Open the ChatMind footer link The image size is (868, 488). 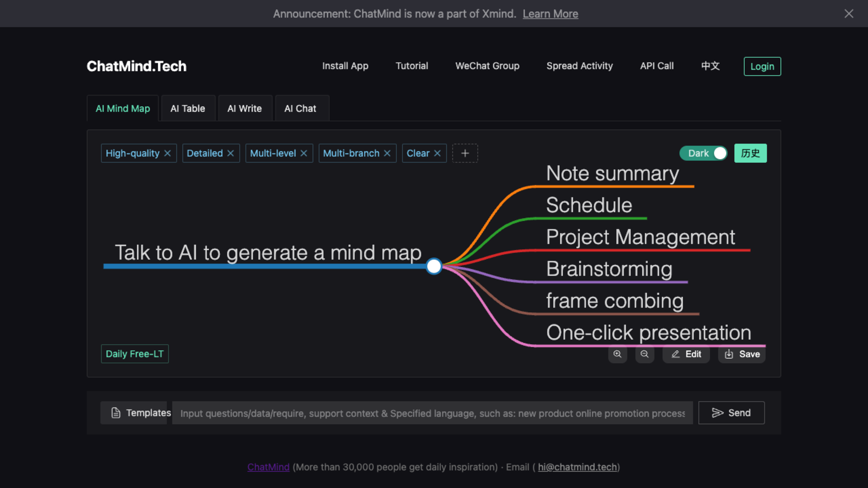pos(268,467)
